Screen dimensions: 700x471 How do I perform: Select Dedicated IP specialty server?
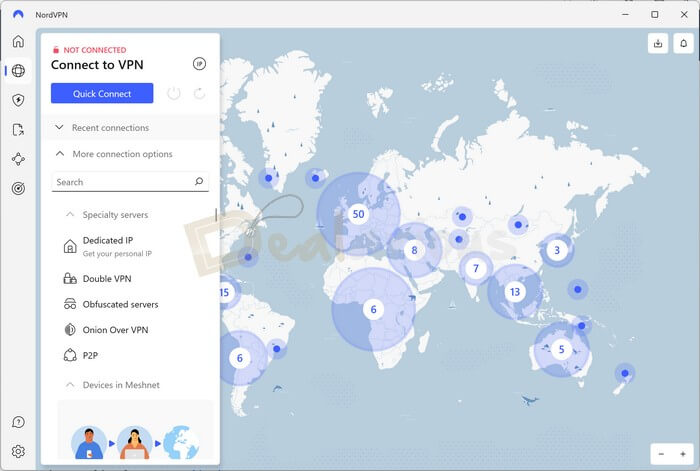(117, 246)
